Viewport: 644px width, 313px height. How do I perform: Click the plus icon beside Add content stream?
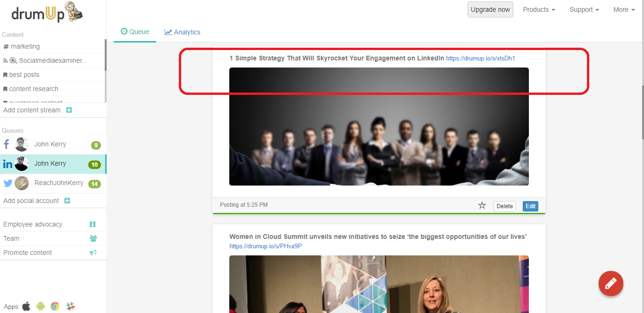click(69, 110)
